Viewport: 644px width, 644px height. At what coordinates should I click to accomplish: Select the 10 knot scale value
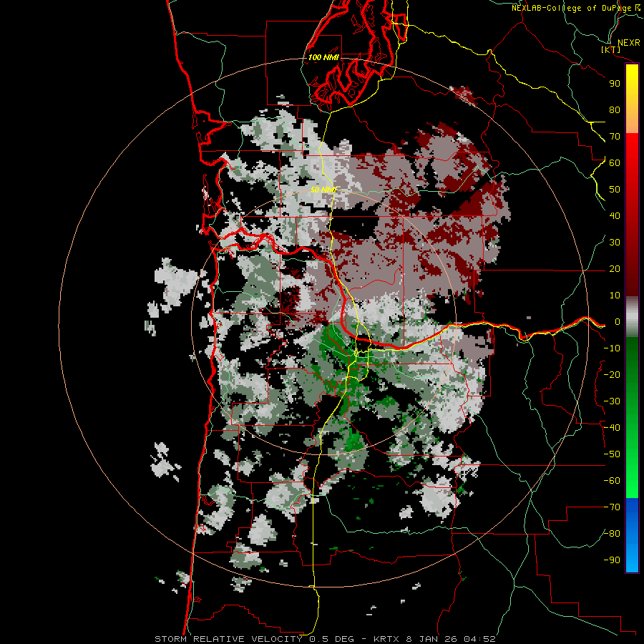click(615, 296)
